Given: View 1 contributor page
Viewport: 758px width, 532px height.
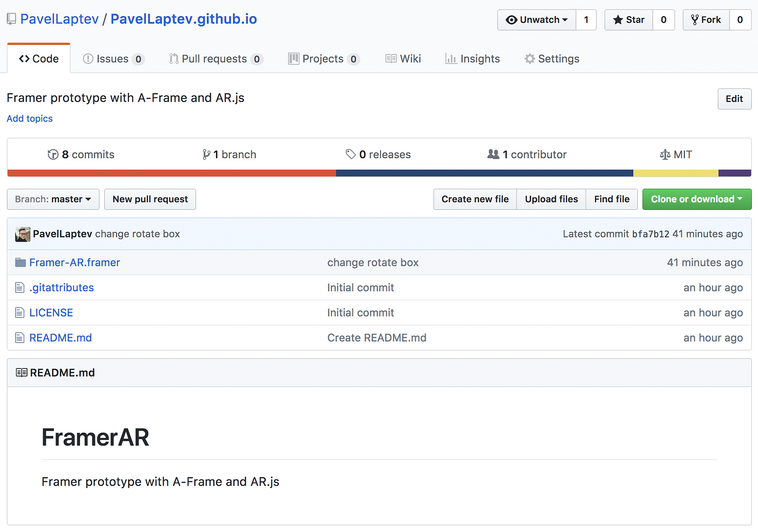Looking at the screenshot, I should (527, 154).
